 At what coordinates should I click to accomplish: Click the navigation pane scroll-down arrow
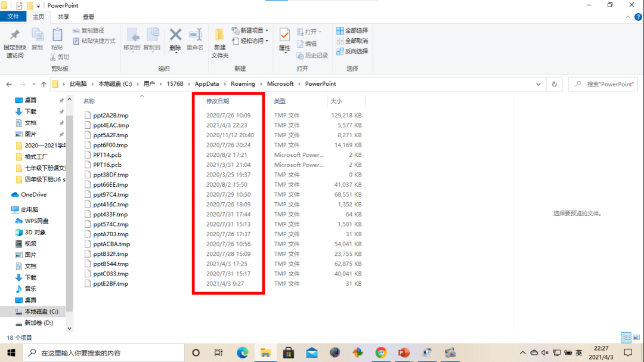coord(69,328)
